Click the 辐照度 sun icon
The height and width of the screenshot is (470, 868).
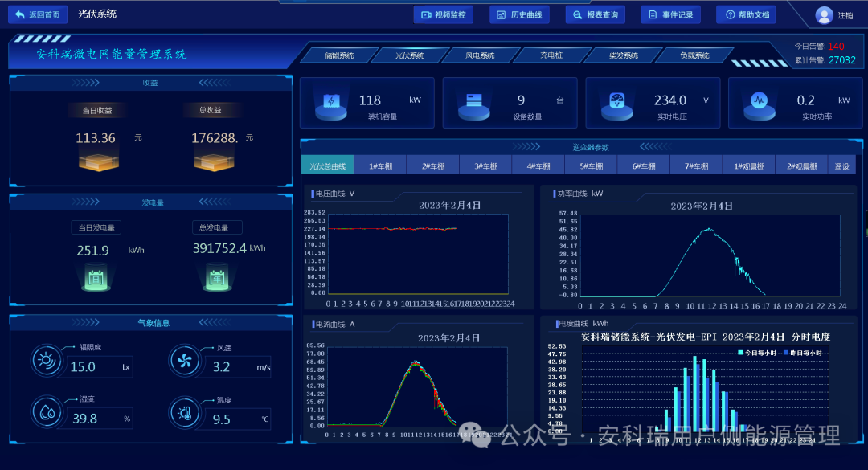47,361
